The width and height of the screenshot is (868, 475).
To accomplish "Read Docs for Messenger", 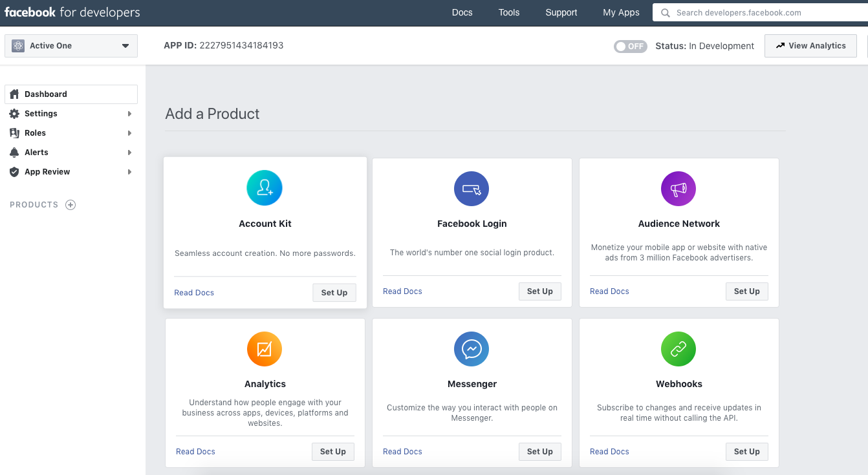I will coord(402,452).
